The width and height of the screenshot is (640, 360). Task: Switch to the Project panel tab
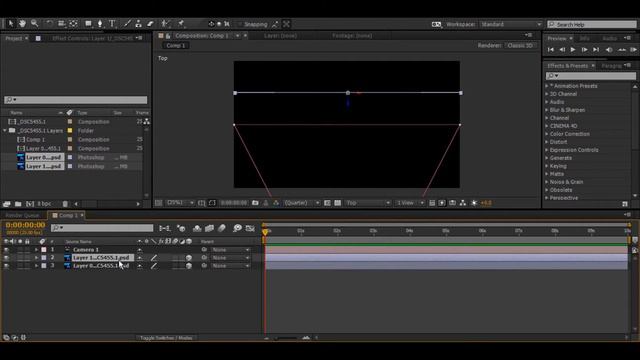pyautogui.click(x=14, y=38)
